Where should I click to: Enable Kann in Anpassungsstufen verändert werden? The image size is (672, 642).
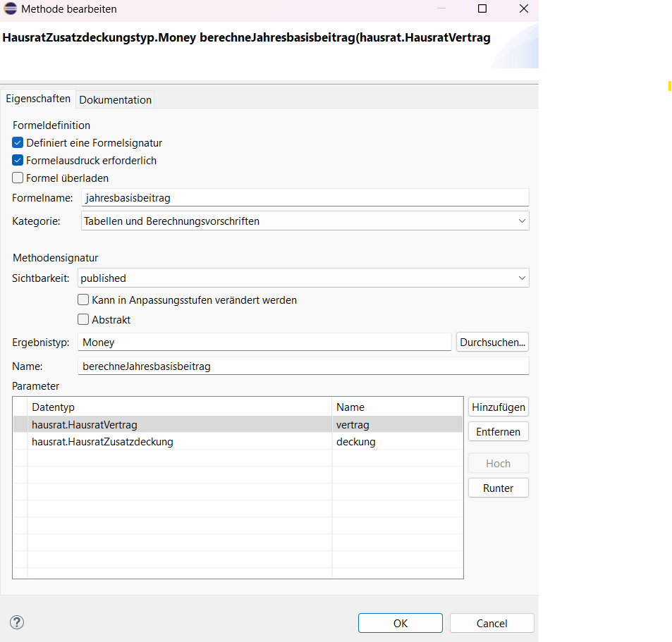(x=83, y=300)
